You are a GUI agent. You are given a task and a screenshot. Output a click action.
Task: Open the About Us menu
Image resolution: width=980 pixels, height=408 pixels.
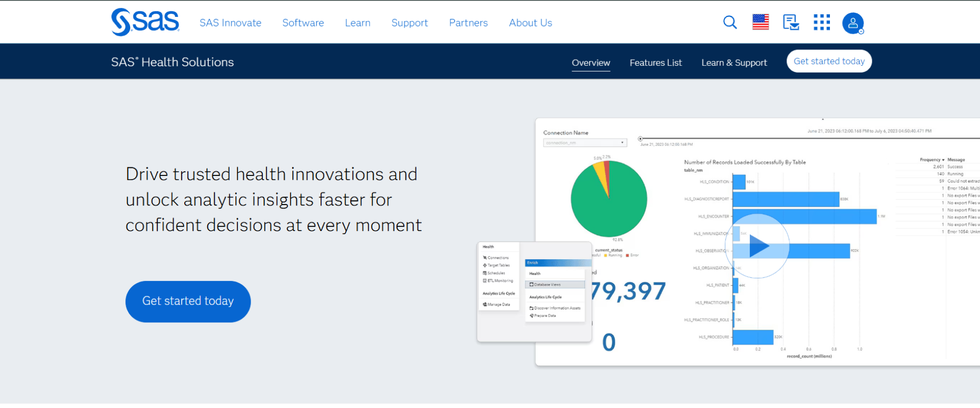click(x=530, y=23)
